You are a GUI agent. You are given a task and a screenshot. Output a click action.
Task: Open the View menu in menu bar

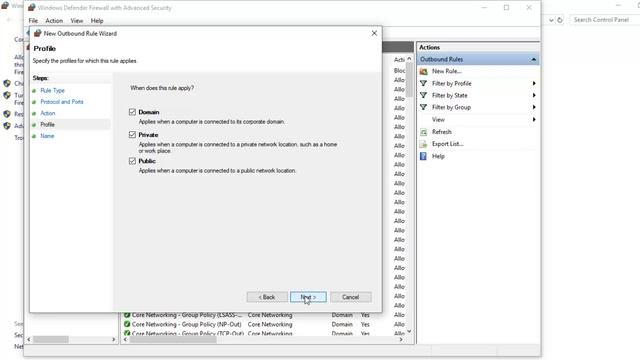76,20
